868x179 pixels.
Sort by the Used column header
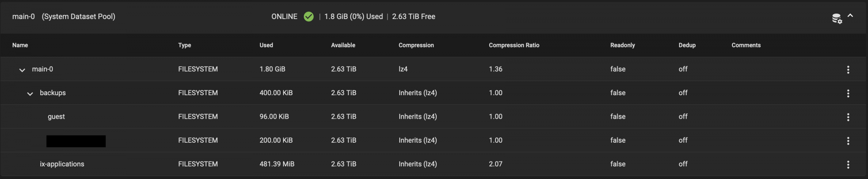266,45
